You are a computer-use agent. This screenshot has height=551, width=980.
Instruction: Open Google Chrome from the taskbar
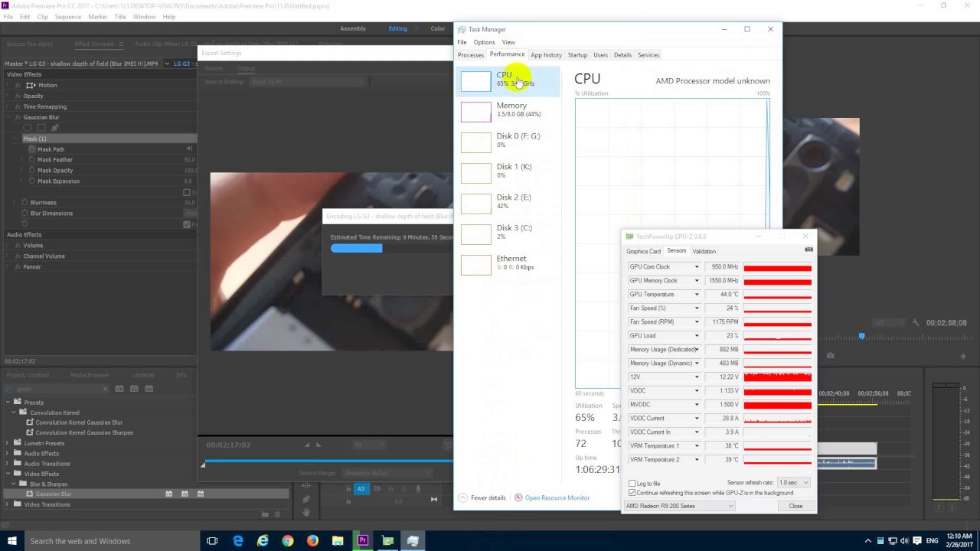pos(288,541)
